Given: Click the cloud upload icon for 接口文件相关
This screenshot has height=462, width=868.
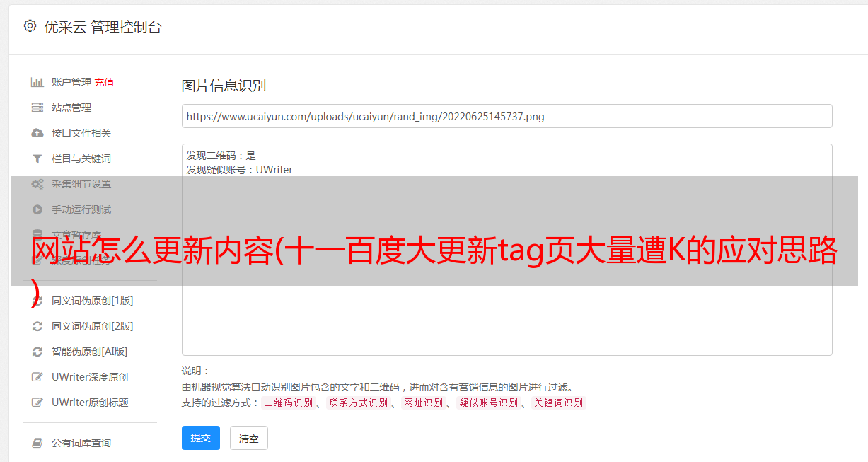Looking at the screenshot, I should 37,133.
